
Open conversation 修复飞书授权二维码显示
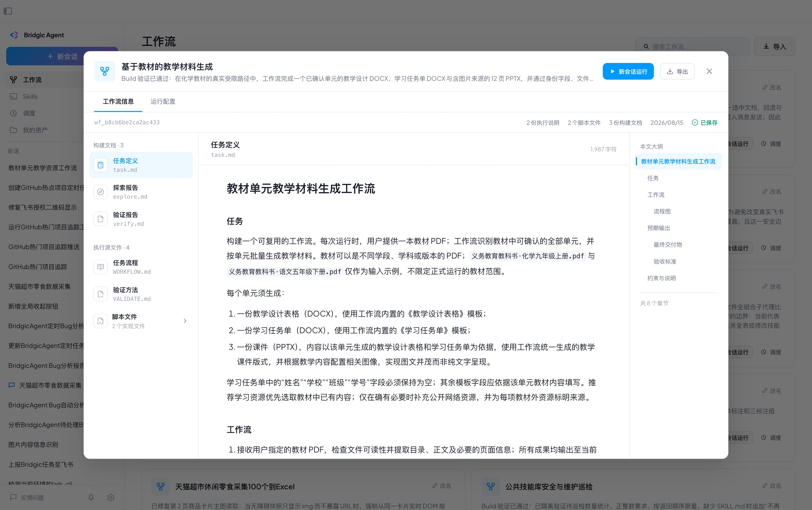tap(43, 207)
